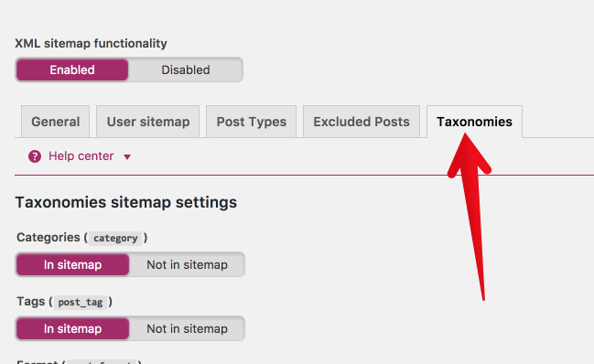Open the Excluded Posts tab
Image resolution: width=594 pixels, height=364 pixels.
[x=362, y=122]
